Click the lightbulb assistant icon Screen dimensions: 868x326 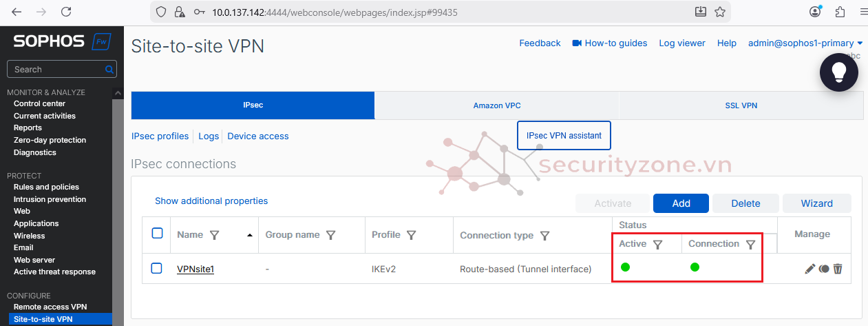click(838, 72)
